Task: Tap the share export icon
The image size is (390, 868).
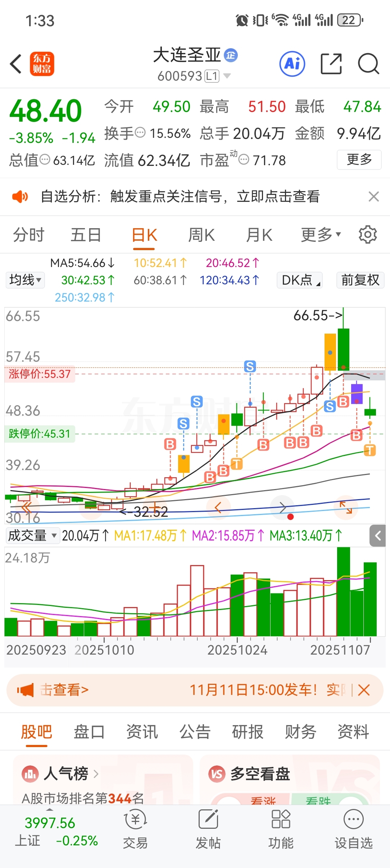Action: click(x=331, y=64)
